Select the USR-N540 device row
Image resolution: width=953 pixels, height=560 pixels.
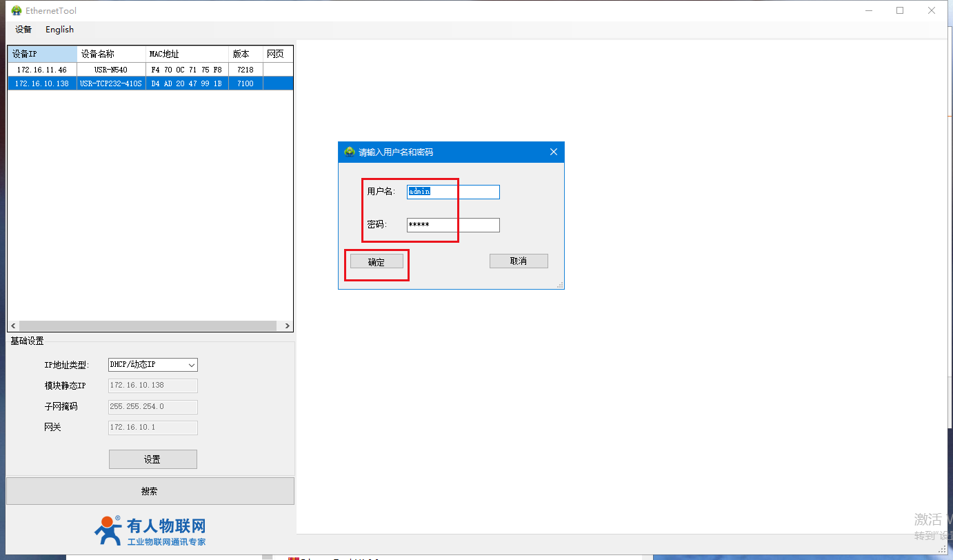(x=110, y=70)
